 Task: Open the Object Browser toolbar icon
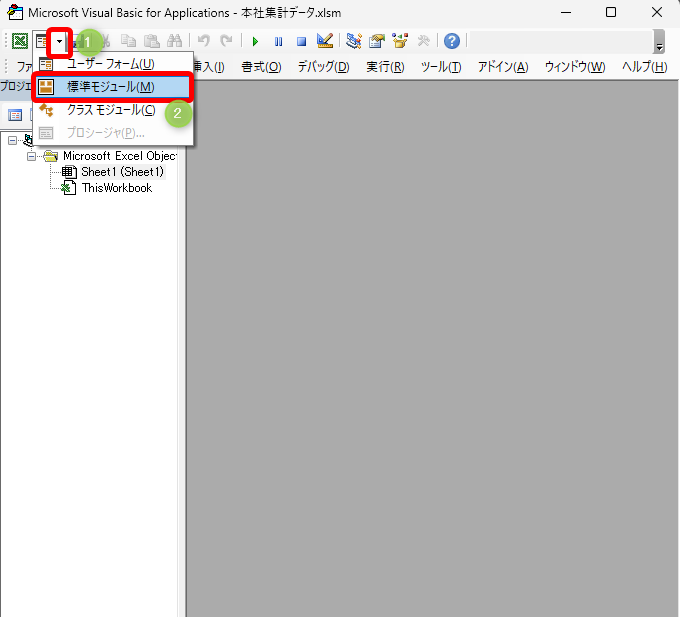tap(400, 41)
